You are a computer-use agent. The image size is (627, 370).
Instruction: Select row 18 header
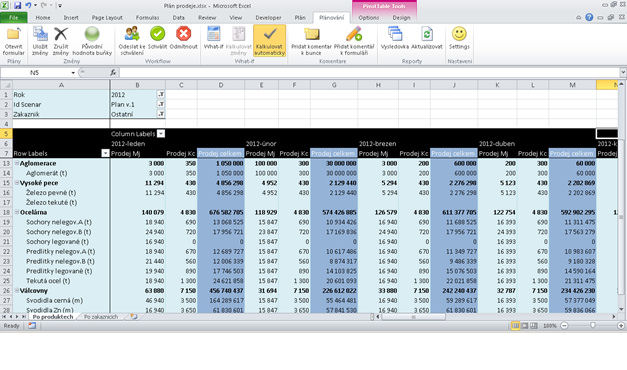point(6,212)
